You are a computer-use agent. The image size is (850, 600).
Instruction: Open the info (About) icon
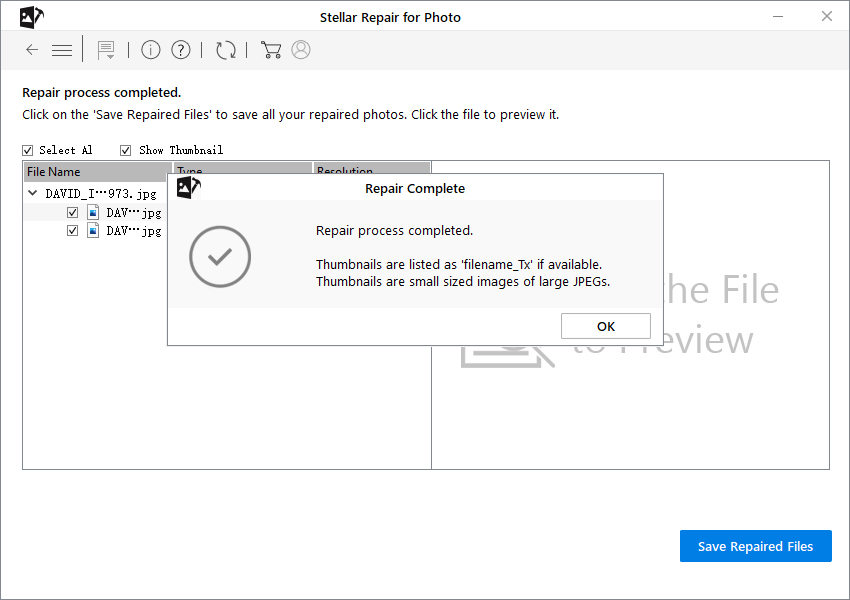tap(151, 50)
